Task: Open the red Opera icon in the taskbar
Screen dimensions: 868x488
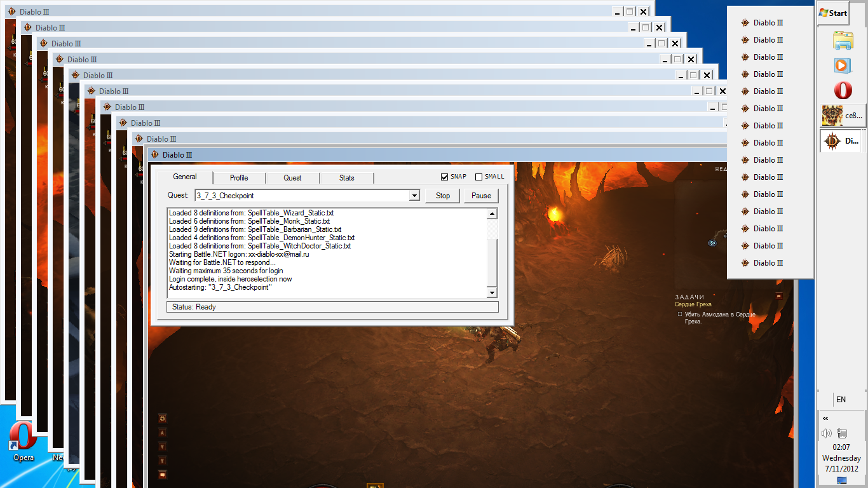Action: pos(843,90)
